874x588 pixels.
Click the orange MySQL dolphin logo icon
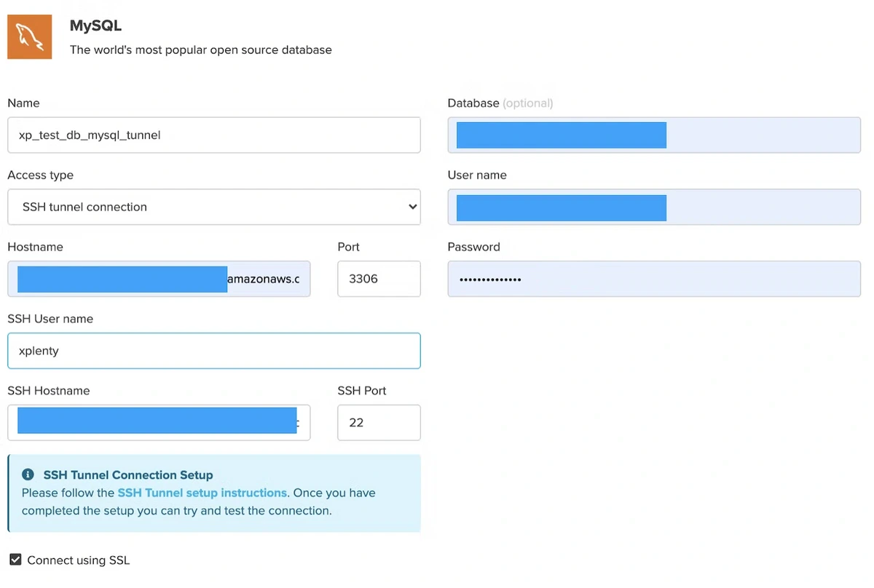[29, 37]
